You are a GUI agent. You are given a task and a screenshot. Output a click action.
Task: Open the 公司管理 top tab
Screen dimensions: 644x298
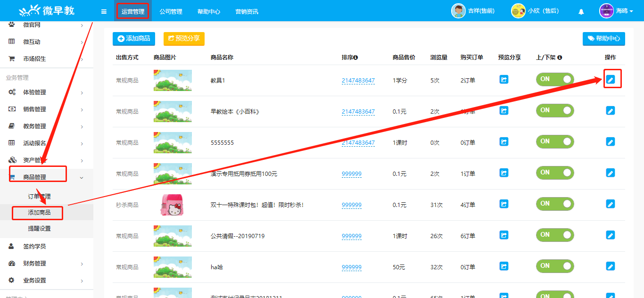[171, 11]
